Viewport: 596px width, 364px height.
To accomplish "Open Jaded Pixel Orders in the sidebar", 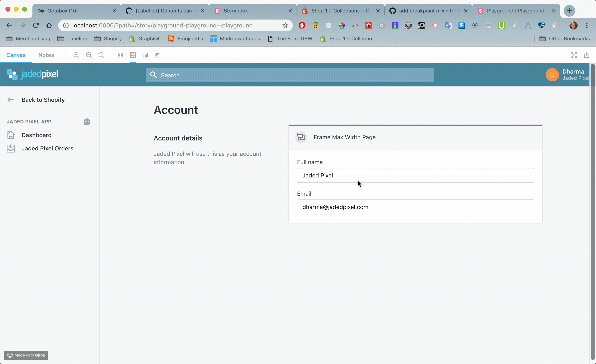I will click(x=47, y=148).
